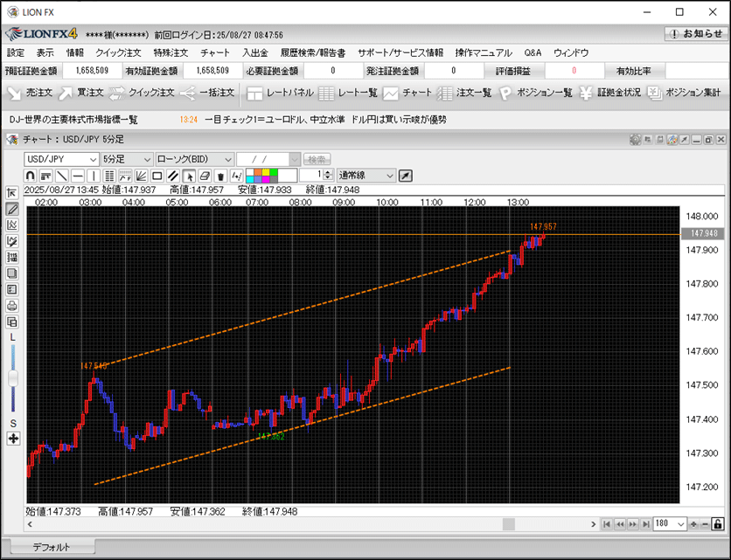
Task: Open the 注文一覧 order list
Action: click(x=464, y=93)
